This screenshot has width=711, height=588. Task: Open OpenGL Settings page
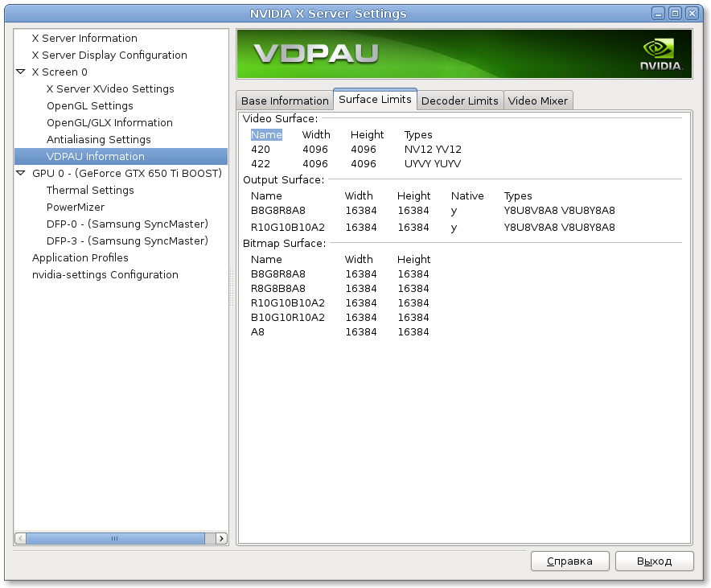click(x=90, y=105)
